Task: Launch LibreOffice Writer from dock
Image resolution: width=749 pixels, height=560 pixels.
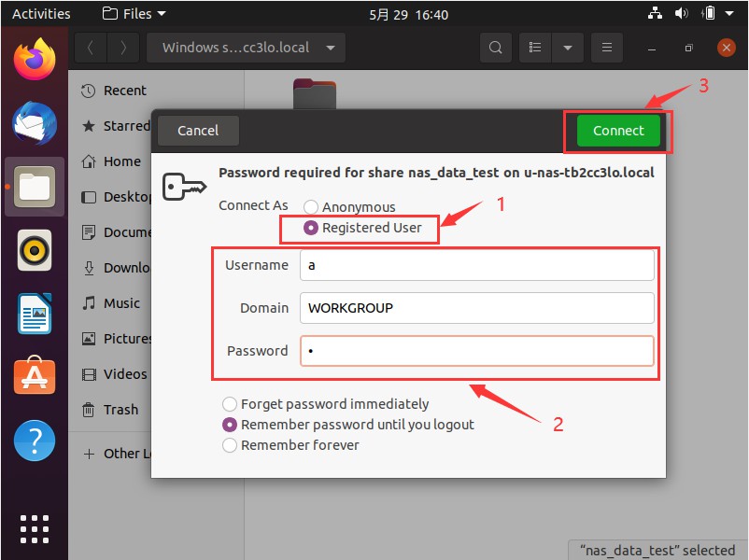Action: (35, 313)
